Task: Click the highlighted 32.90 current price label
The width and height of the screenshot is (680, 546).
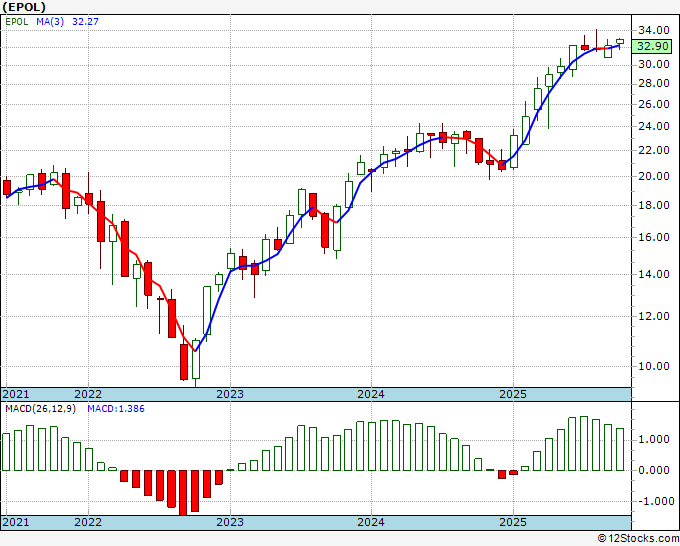Action: pos(652,46)
